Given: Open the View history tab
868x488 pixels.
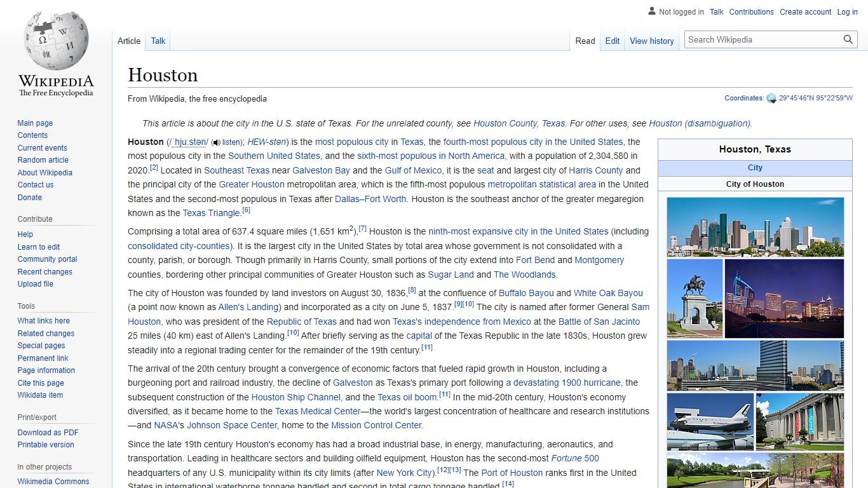Looking at the screenshot, I should (651, 41).
